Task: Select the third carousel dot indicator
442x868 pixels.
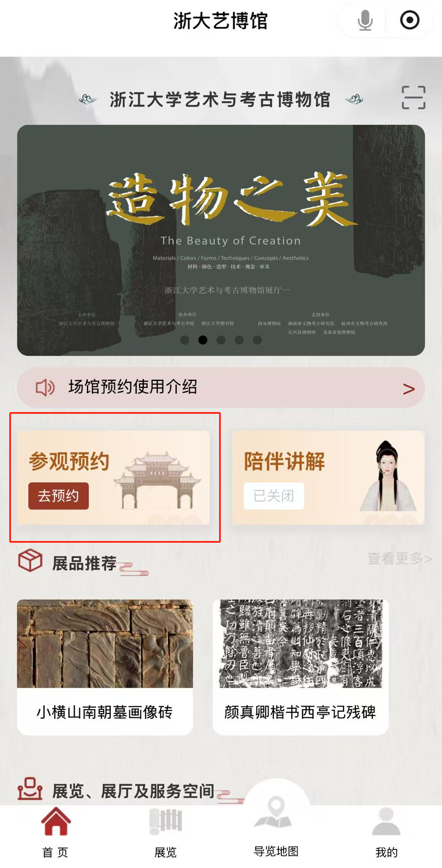Action: pos(221,340)
